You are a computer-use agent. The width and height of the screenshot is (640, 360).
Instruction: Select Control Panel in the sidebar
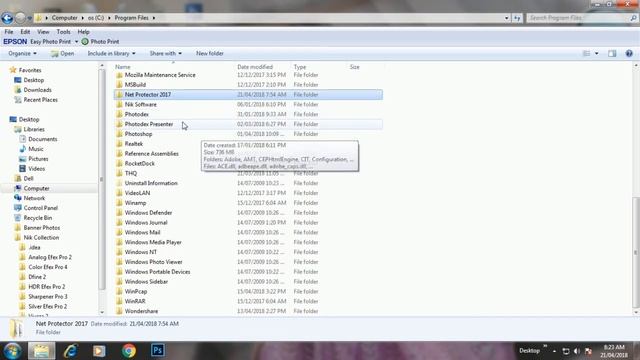[x=40, y=208]
